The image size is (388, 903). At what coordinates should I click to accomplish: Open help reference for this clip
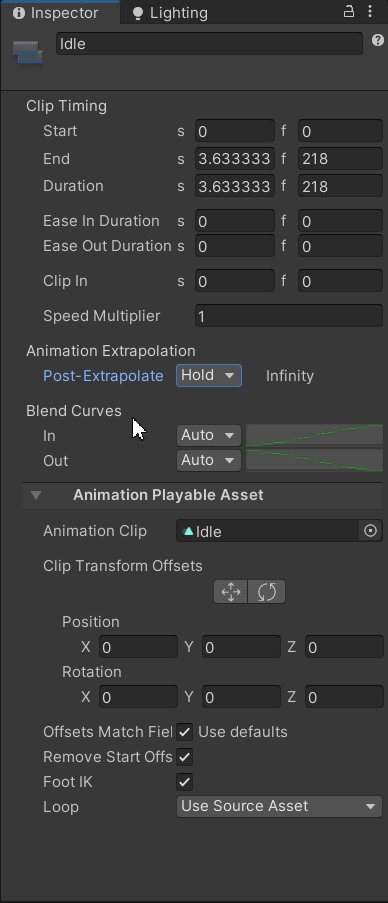[378, 40]
